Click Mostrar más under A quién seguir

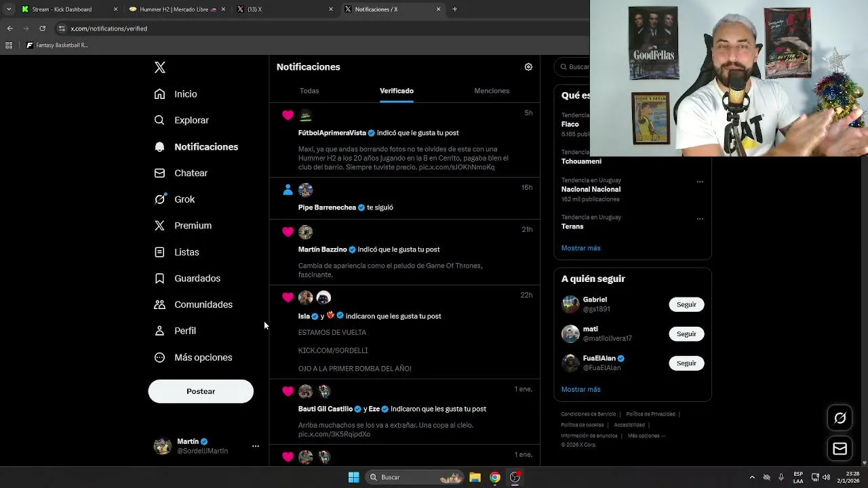pos(581,390)
